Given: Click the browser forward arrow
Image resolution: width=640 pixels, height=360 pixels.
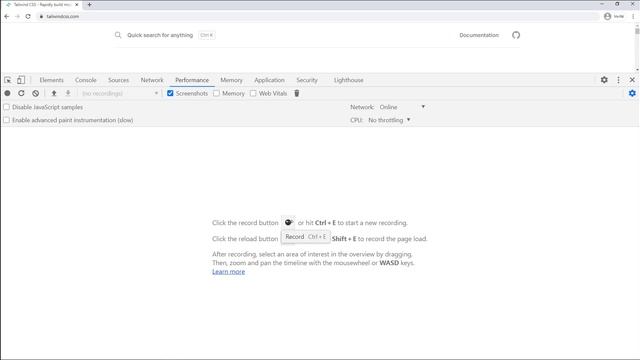Looking at the screenshot, I should [x=17, y=16].
